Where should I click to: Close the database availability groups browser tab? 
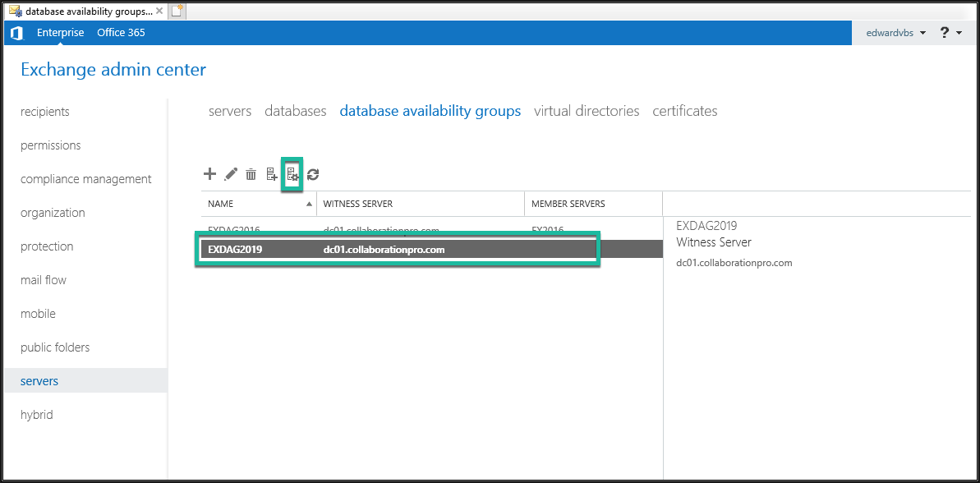[x=159, y=11]
